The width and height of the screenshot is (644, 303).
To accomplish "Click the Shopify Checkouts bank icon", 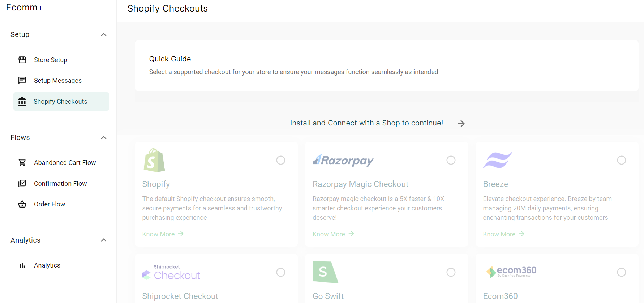I will point(22,102).
